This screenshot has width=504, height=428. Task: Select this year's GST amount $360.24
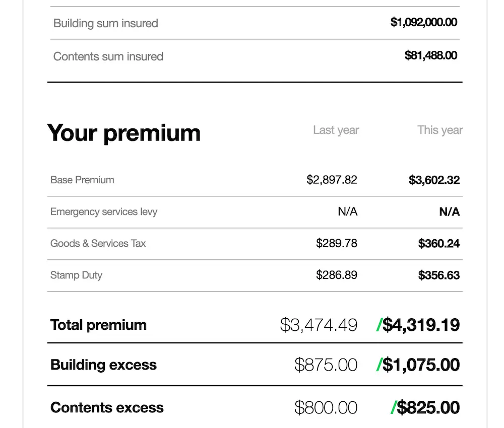(x=438, y=244)
